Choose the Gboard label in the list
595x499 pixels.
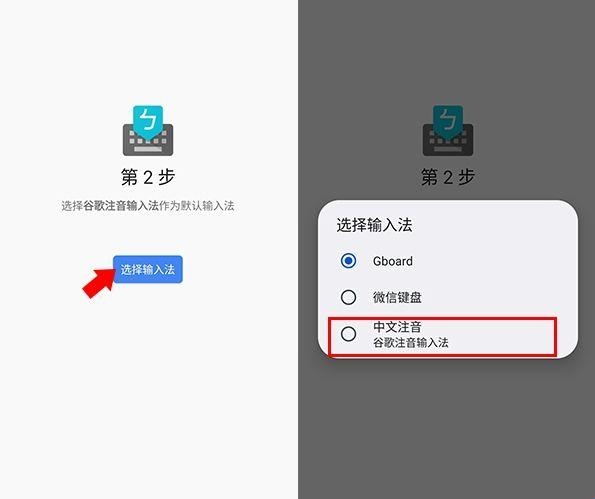click(393, 261)
